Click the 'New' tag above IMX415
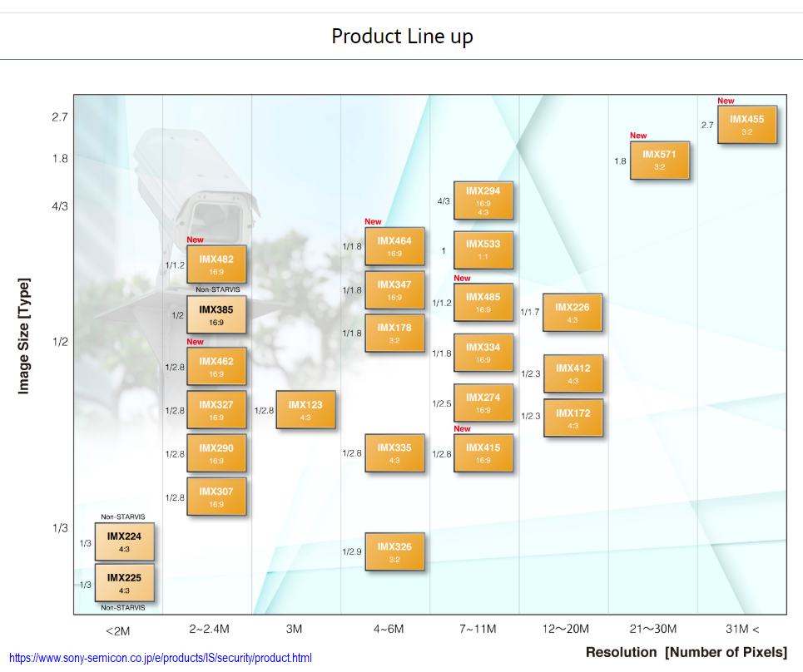The height and width of the screenshot is (672, 803). [x=462, y=428]
